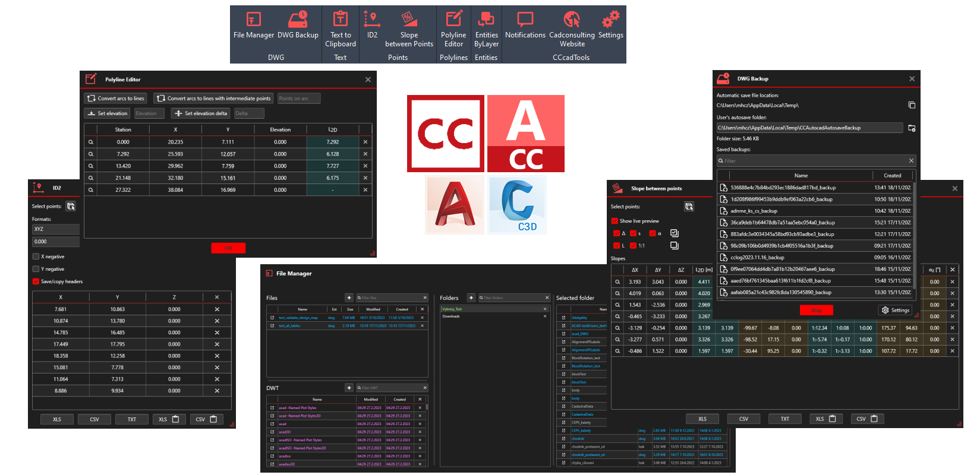Toggle Show live preview checkbox
The width and height of the screenshot is (980, 475).
615,221
